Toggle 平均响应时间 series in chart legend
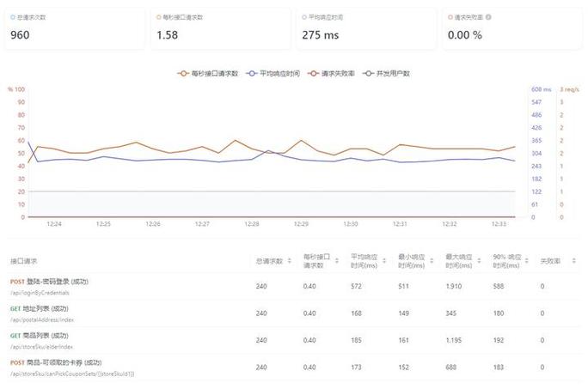This screenshot has width=588, height=389. coord(273,74)
